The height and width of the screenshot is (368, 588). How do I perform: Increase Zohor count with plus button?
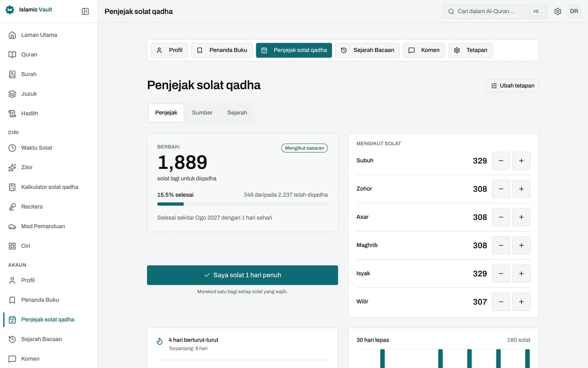tap(521, 189)
